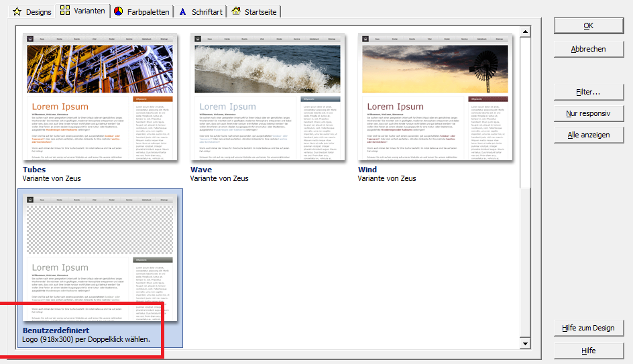This screenshot has width=633, height=364.
Task: Click 'Variante von Zeus' text under Tubes
Action: point(52,178)
